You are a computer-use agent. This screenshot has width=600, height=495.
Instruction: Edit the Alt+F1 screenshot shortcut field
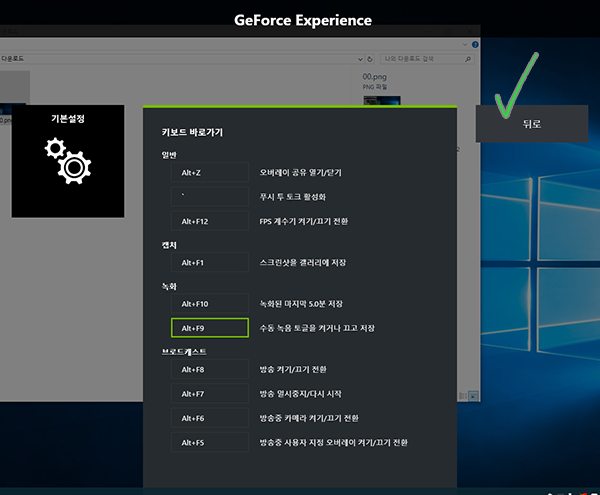click(210, 262)
